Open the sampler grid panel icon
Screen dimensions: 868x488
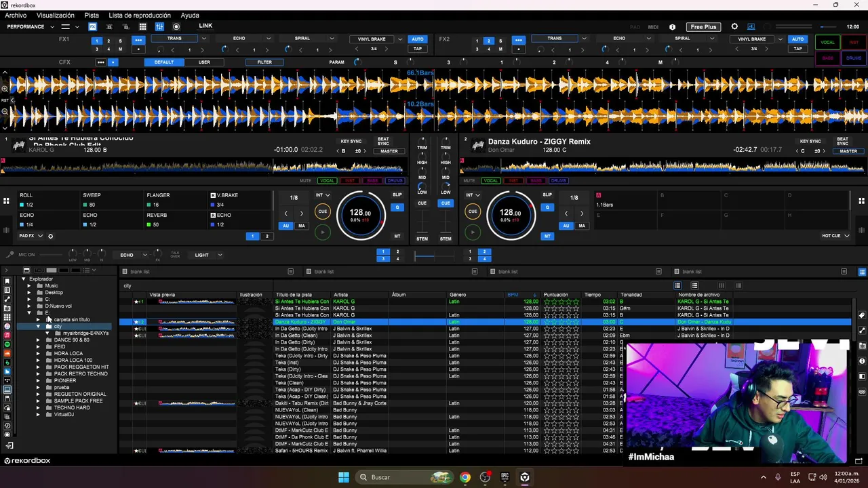coord(142,27)
